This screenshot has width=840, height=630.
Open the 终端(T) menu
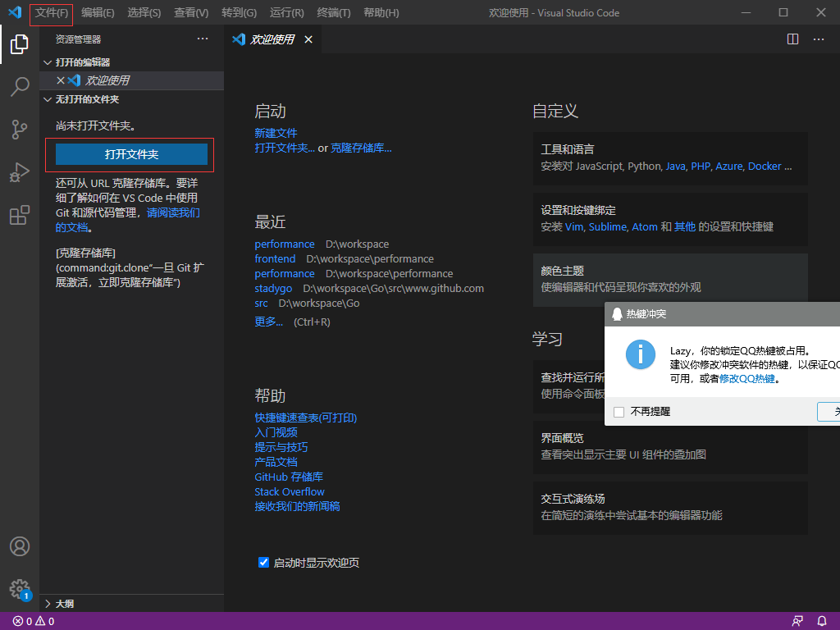pyautogui.click(x=334, y=13)
